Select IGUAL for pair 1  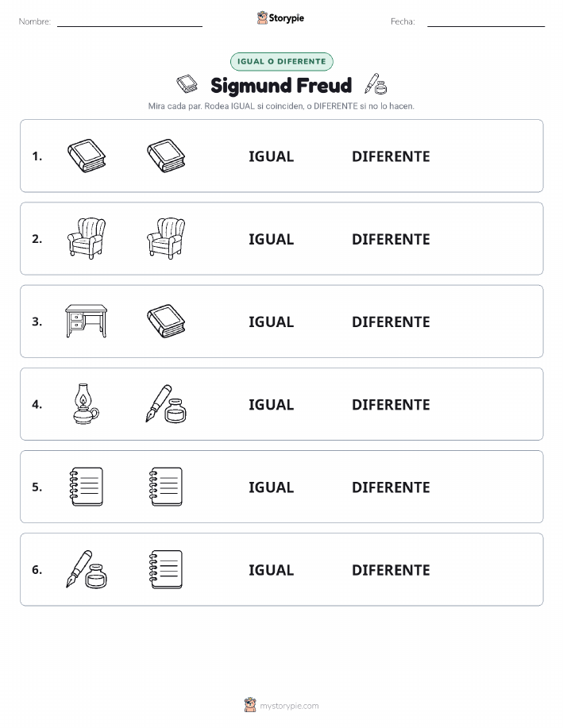pyautogui.click(x=272, y=156)
